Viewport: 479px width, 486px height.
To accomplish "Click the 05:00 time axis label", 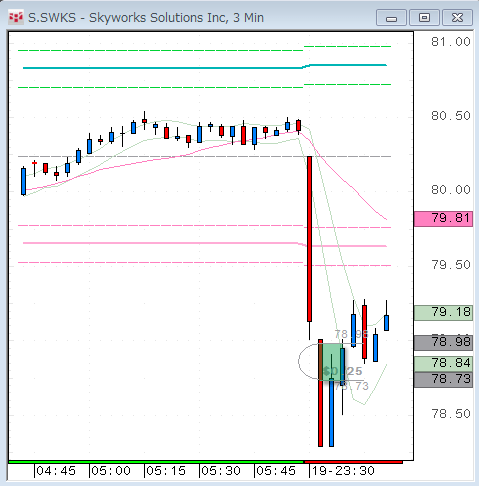I will pyautogui.click(x=111, y=471).
